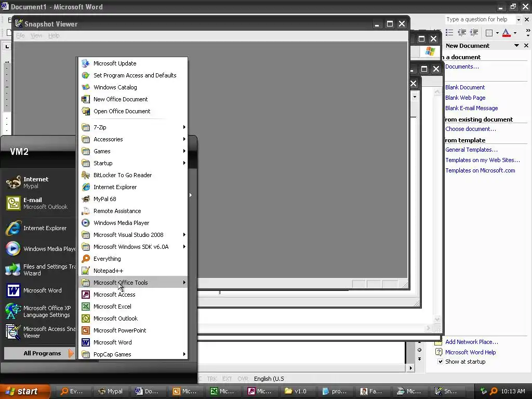Screen dimensions: 532x399
Task: Open font color dropdown arrow in Word
Action: 515,33
